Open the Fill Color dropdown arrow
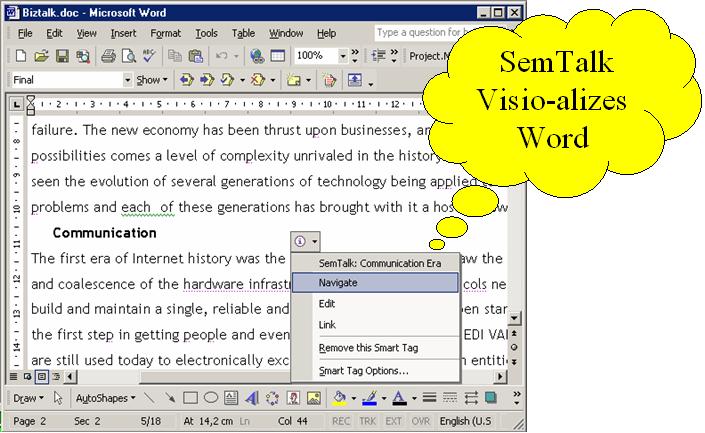 click(353, 398)
